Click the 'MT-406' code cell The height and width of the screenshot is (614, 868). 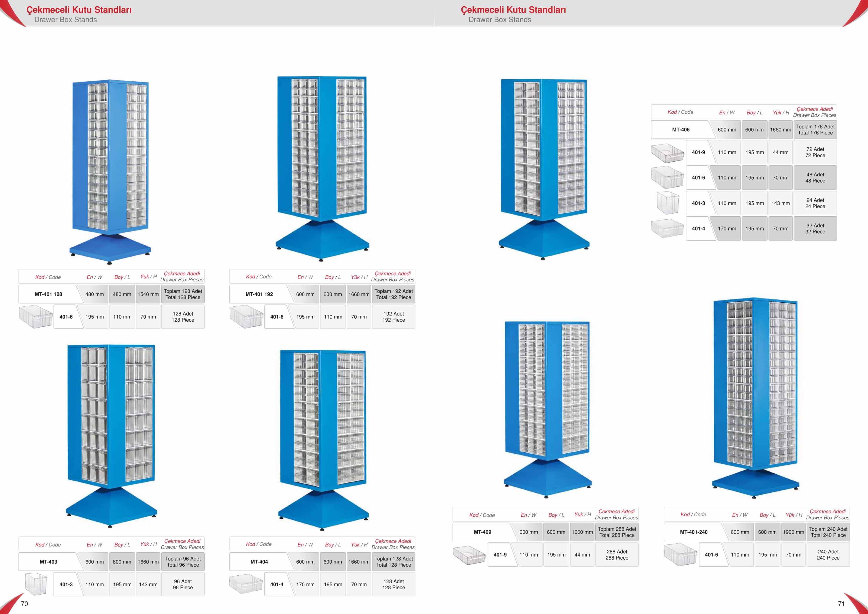[x=680, y=129]
